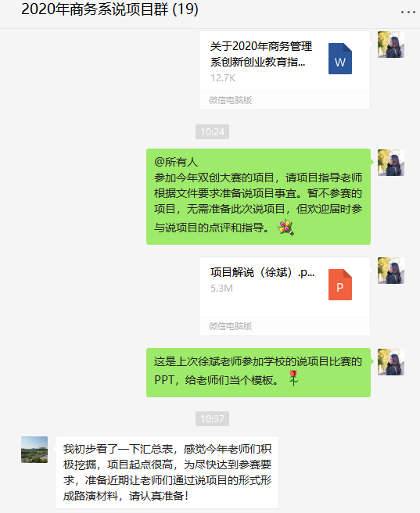The height and width of the screenshot is (513, 420).
Task: Click sender avatar beside the 徐斌老师 PPT template message
Action: click(391, 362)
